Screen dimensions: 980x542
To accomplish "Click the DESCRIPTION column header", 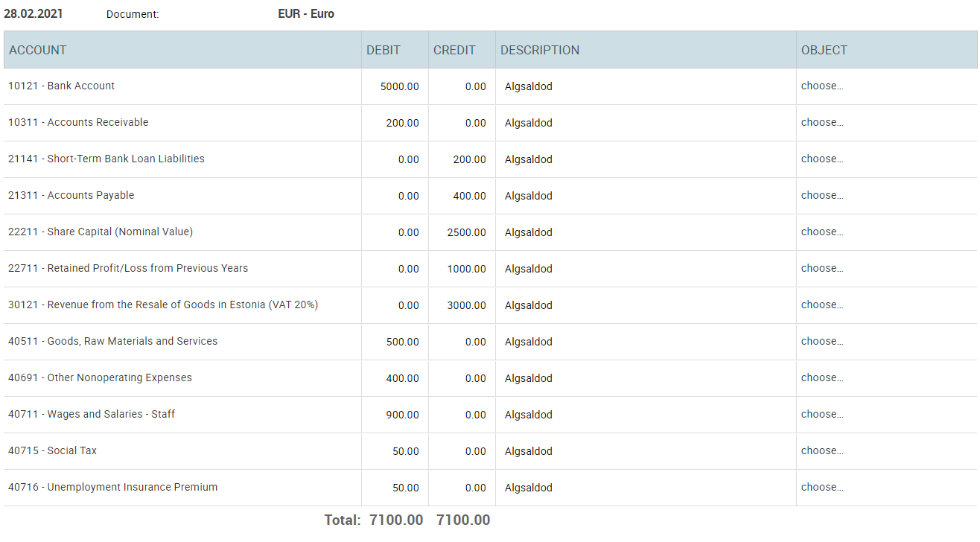I will click(x=540, y=50).
